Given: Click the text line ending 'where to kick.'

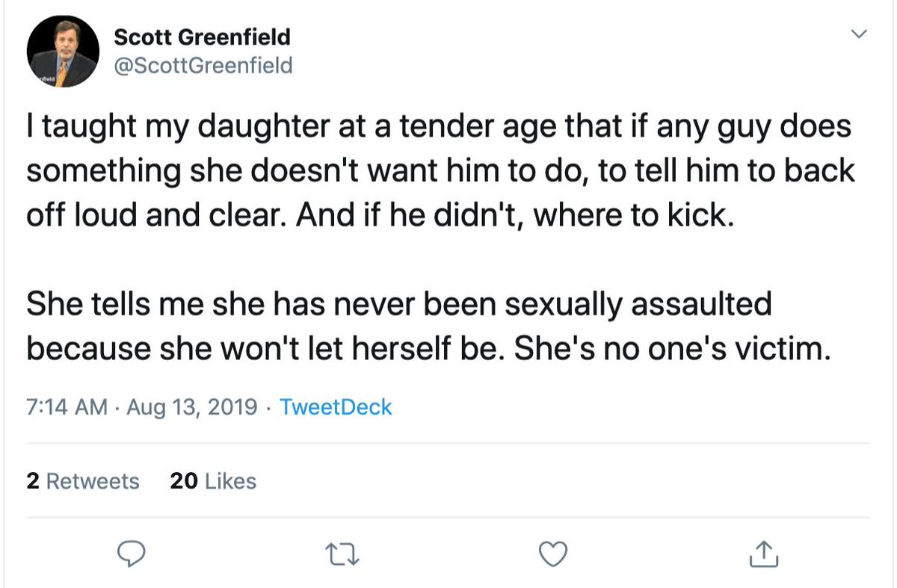Looking at the screenshot, I should click(376, 216).
